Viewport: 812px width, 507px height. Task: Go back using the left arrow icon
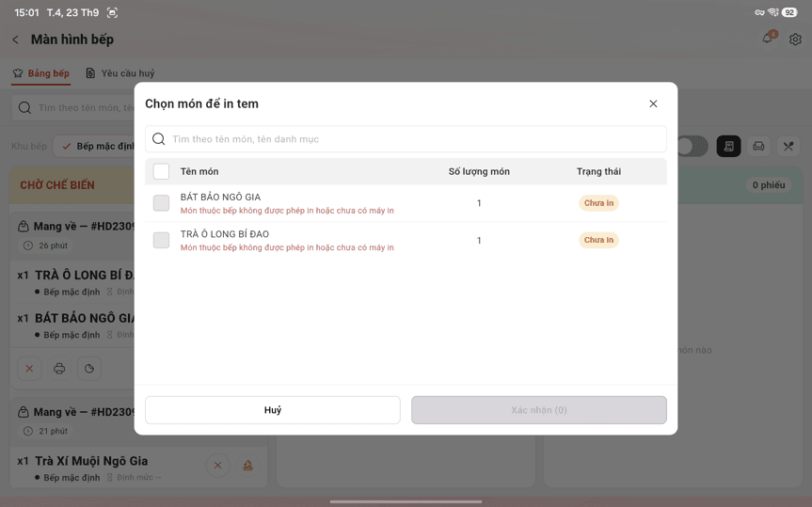tap(16, 40)
